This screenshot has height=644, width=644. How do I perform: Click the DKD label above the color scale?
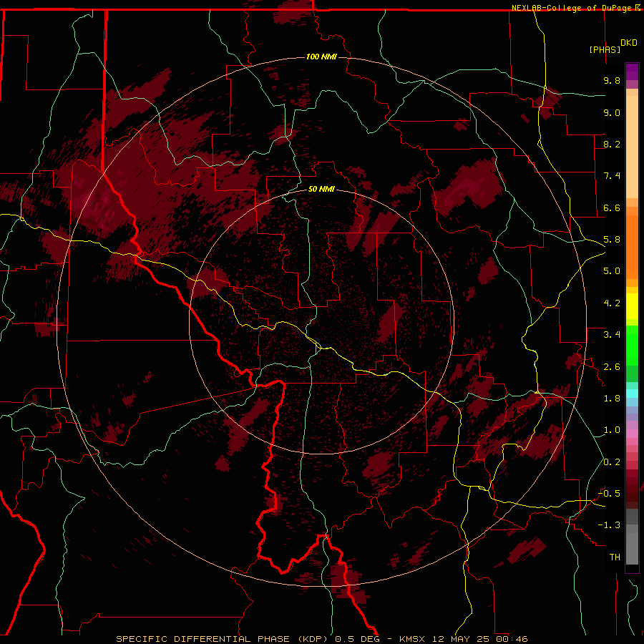coord(628,43)
